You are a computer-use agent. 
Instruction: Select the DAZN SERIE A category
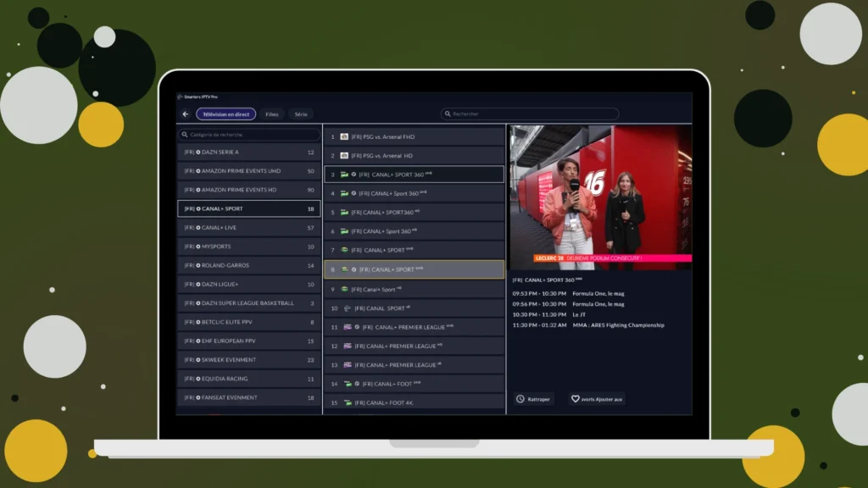248,152
